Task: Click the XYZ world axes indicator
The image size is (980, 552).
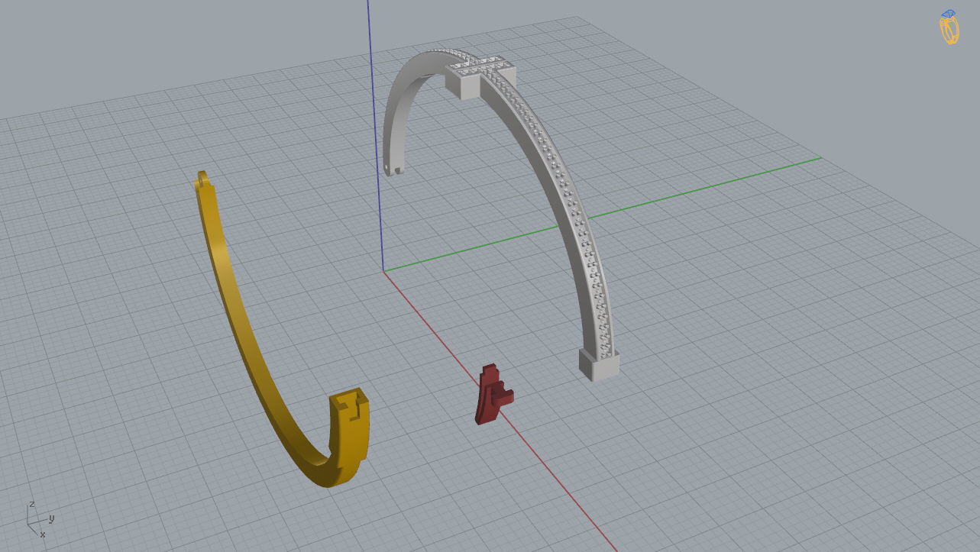Action: 40,520
